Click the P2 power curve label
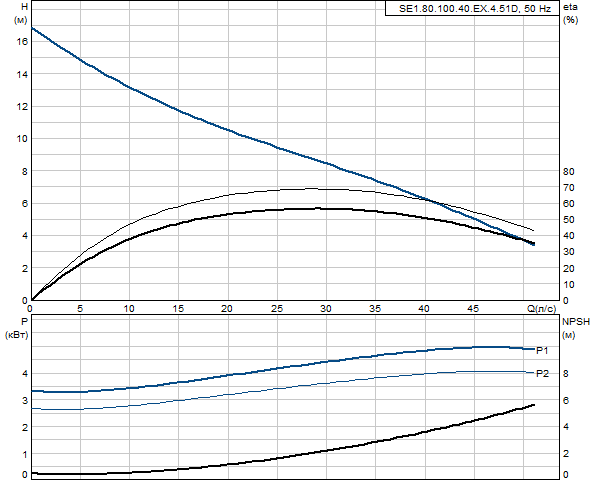 coord(543,374)
